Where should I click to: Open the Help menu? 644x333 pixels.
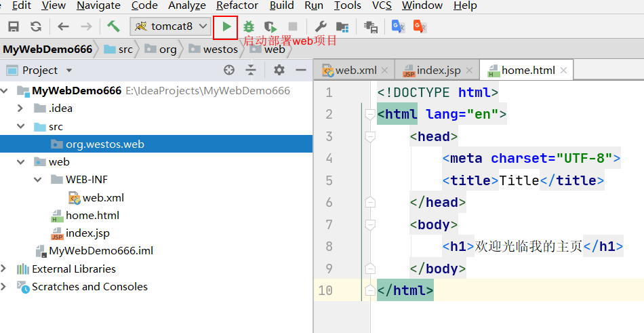[465, 5]
